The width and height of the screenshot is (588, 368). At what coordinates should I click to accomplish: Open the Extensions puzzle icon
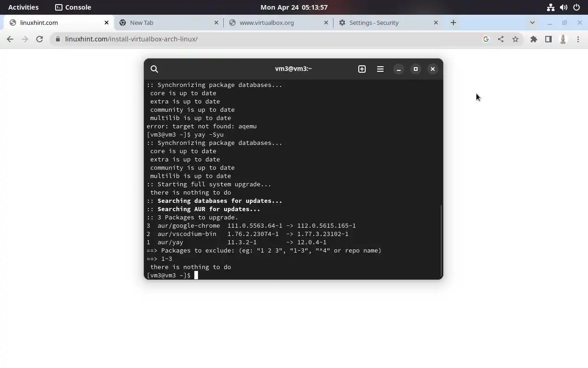coord(534,39)
